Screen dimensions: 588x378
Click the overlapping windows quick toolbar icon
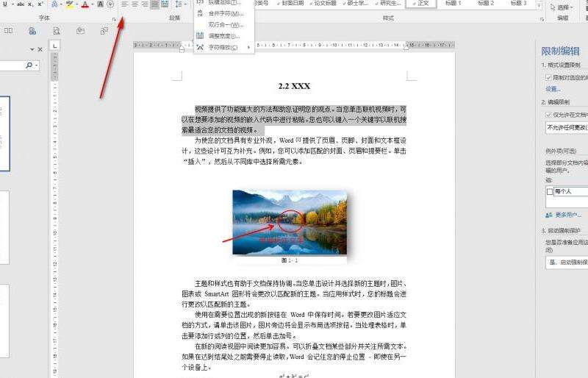[104, 31]
